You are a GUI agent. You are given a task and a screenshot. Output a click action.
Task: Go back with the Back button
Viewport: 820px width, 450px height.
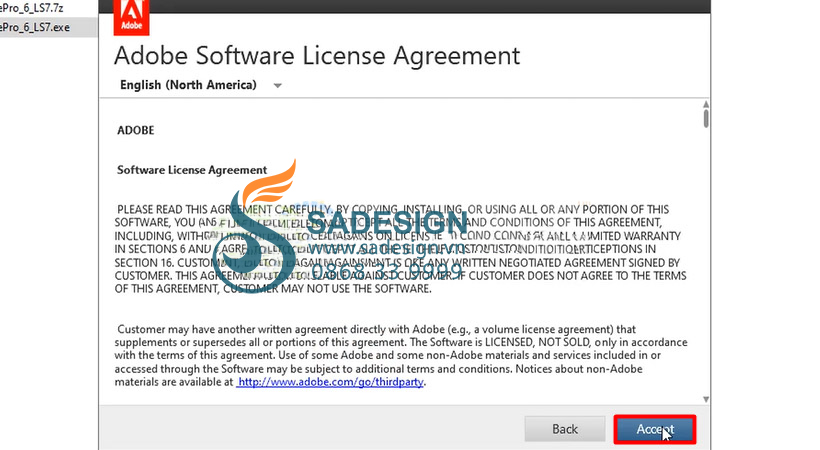(x=565, y=429)
